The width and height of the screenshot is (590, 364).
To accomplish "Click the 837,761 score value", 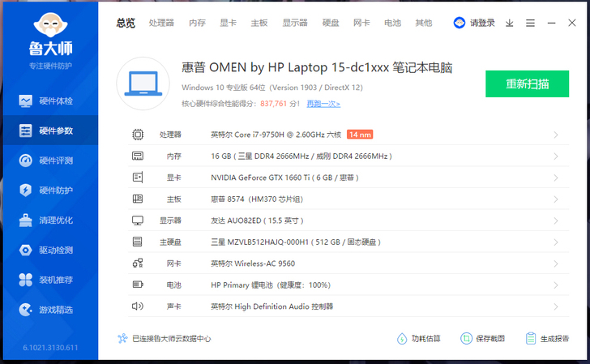I will 274,104.
